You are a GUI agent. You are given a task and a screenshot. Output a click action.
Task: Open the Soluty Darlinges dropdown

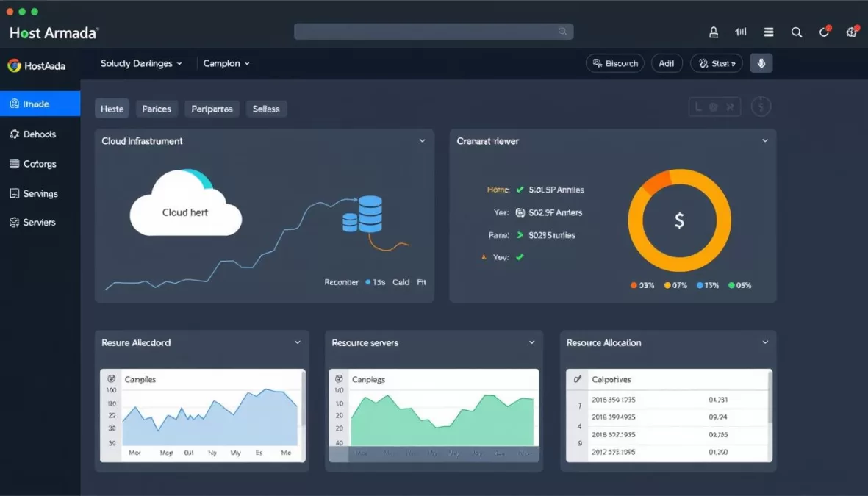(x=141, y=64)
